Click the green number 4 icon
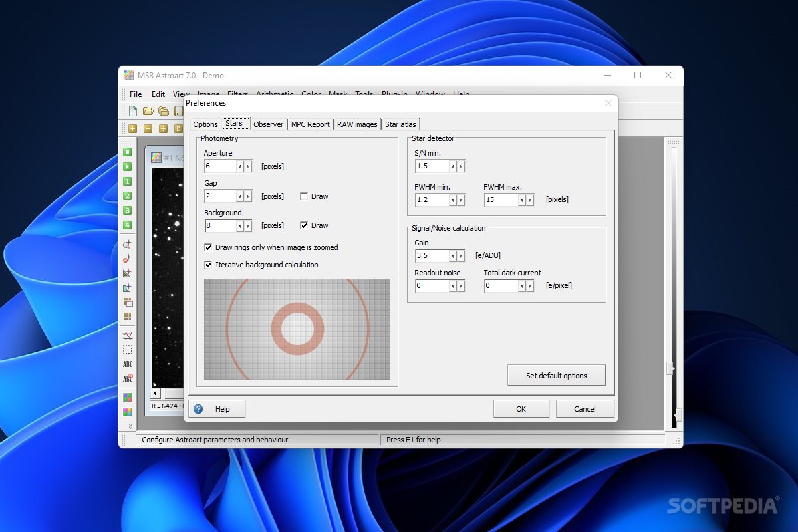The width and height of the screenshot is (798, 532). 127,225
